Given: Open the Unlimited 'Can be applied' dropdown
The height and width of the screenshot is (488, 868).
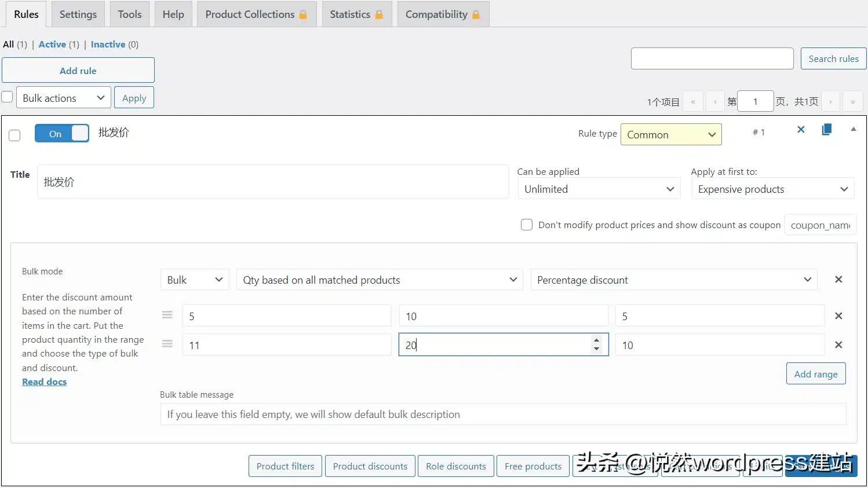Looking at the screenshot, I should tap(599, 189).
